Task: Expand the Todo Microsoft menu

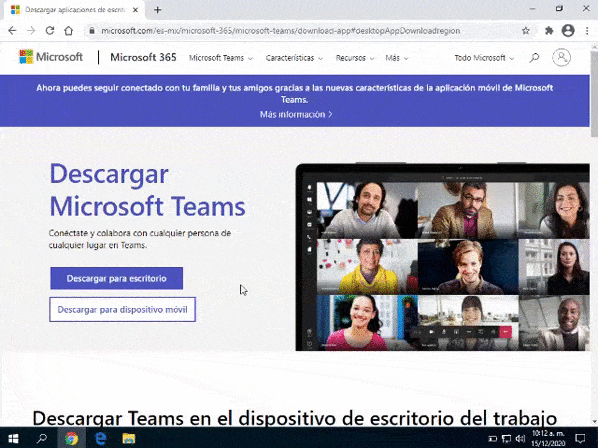Action: (484, 58)
